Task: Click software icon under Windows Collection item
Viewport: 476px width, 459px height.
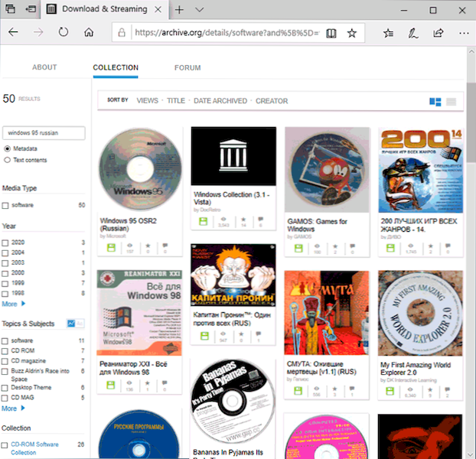Action: click(x=203, y=221)
